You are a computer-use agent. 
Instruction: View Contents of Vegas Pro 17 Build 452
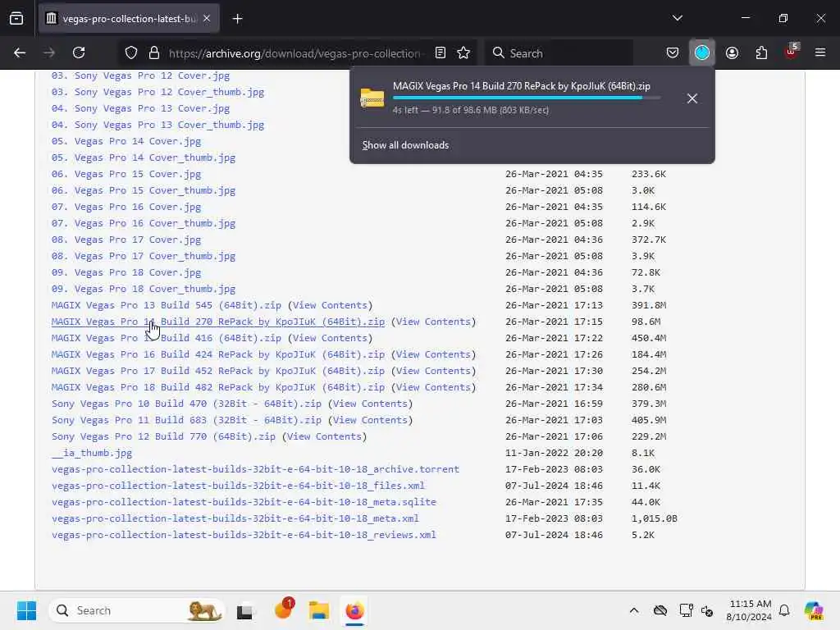433,371
